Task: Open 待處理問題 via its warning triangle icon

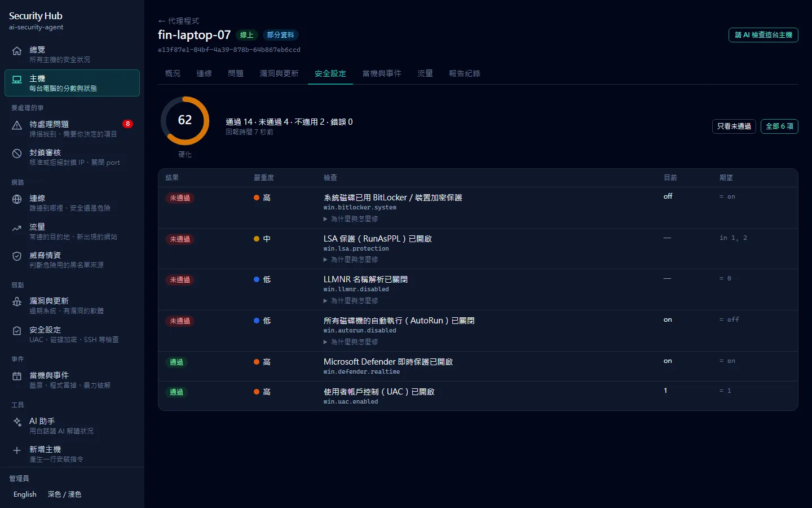Action: tap(17, 125)
